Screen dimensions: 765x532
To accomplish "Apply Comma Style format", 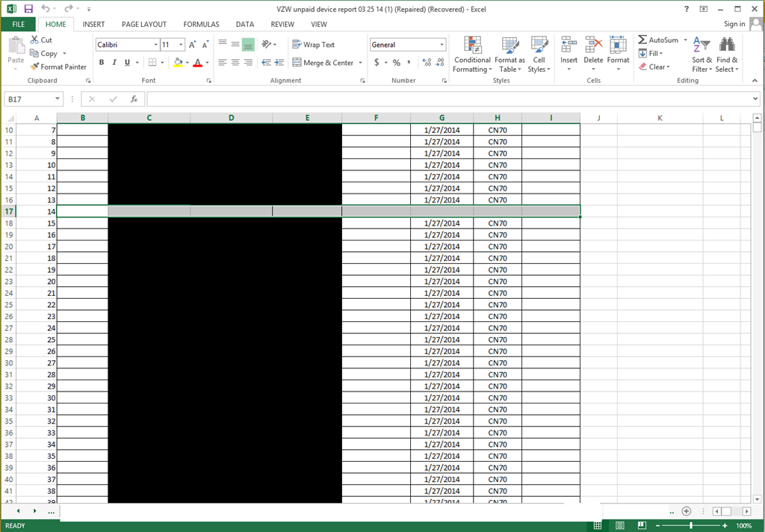I will pos(409,63).
